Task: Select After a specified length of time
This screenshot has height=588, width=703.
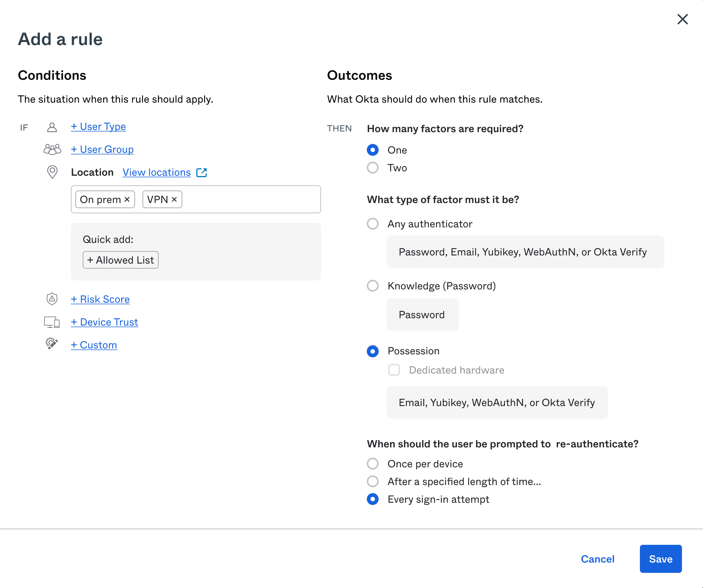Action: [373, 481]
